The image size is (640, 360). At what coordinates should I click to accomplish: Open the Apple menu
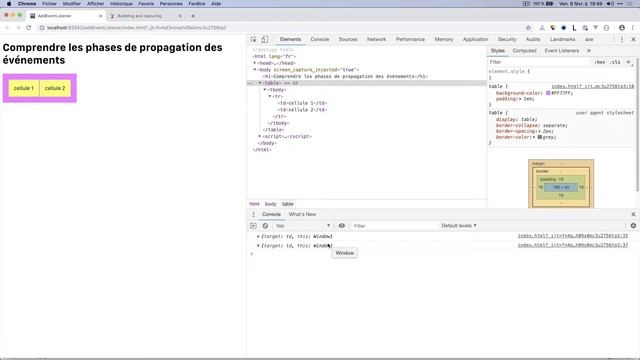pos(9,4)
